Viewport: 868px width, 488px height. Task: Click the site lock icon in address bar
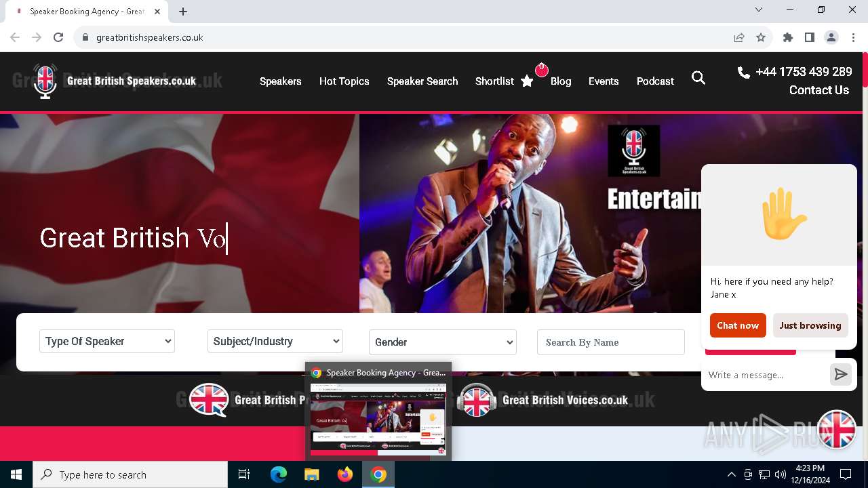pyautogui.click(x=85, y=37)
